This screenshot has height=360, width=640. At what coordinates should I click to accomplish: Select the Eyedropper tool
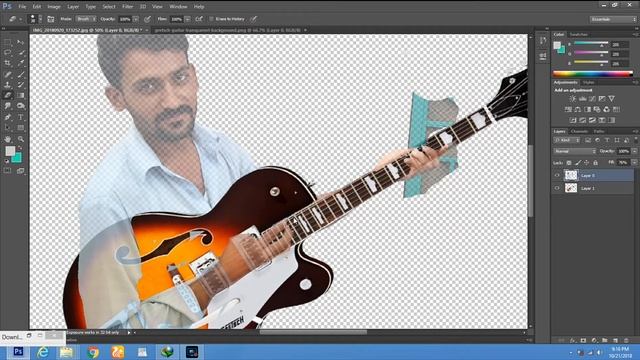click(21, 63)
